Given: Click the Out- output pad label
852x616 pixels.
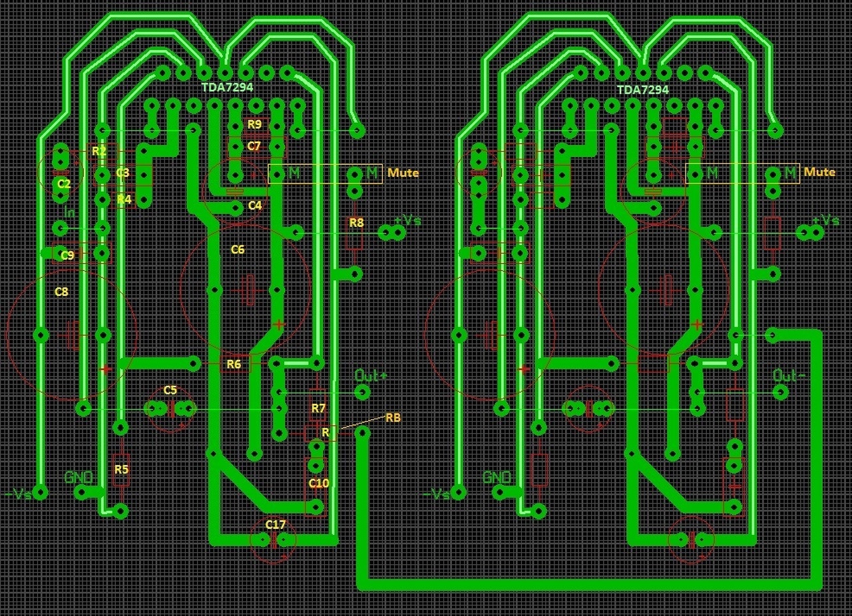Looking at the screenshot, I should 789,375.
